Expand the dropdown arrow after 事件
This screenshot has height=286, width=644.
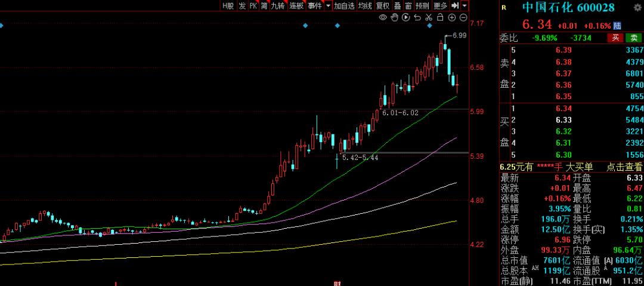tap(328, 6)
